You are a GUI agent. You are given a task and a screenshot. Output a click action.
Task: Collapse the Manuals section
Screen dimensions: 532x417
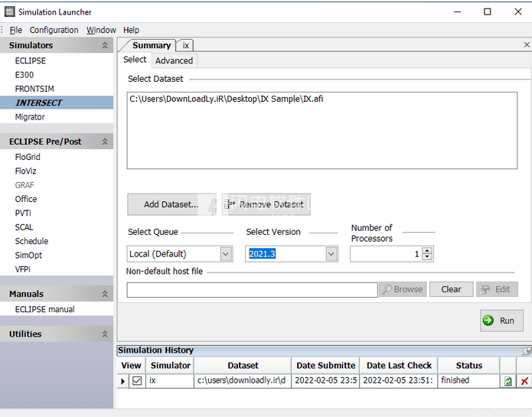click(x=105, y=294)
